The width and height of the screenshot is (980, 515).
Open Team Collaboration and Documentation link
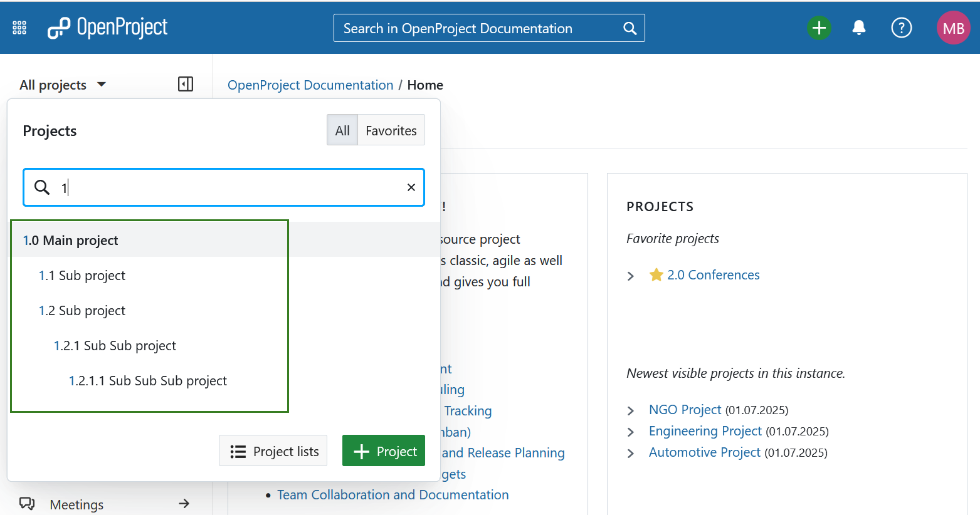click(x=393, y=495)
